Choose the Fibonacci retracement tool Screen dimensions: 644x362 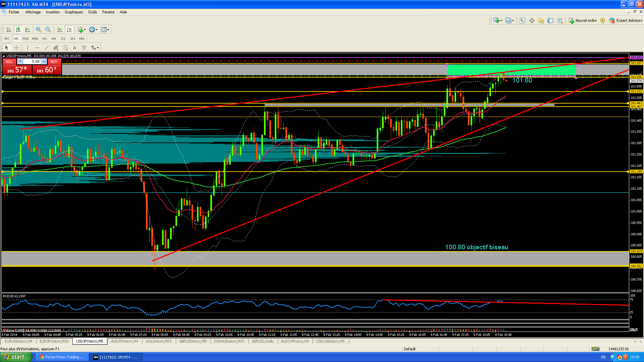pyautogui.click(x=65, y=48)
